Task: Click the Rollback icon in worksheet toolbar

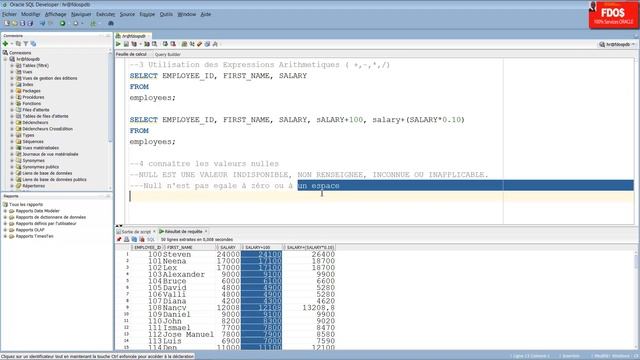Action: click(x=173, y=44)
